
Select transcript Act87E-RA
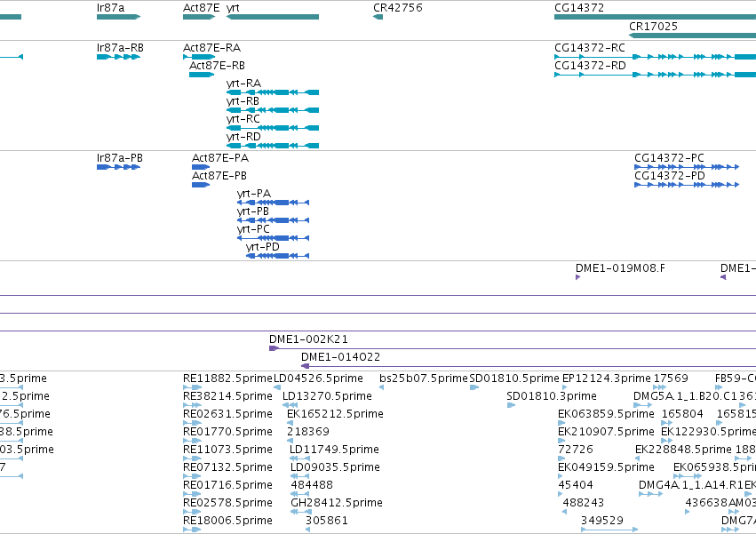[x=199, y=57]
